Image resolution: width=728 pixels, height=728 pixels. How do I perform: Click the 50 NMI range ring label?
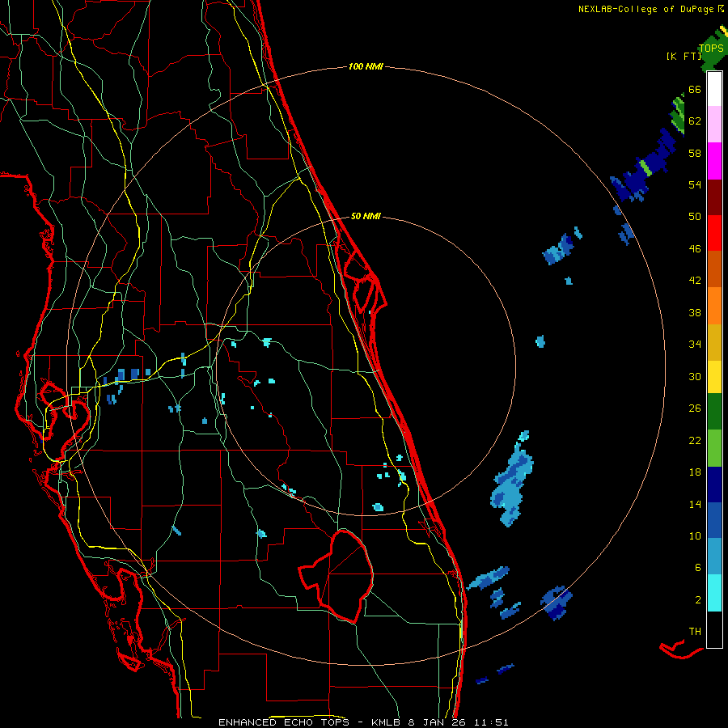pos(366,216)
